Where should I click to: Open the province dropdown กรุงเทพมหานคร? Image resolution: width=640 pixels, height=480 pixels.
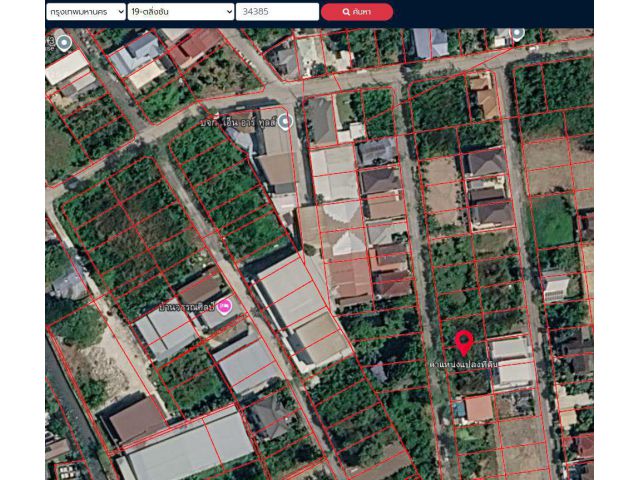coord(86,12)
